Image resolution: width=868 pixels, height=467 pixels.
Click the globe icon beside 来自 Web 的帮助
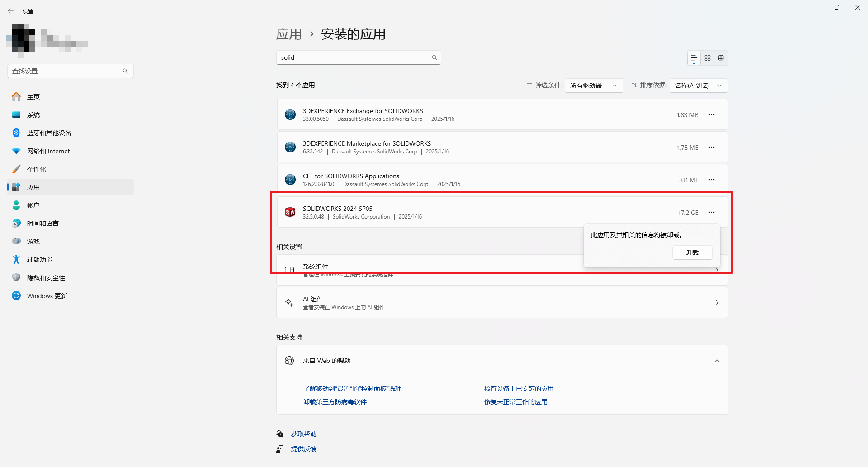(289, 361)
